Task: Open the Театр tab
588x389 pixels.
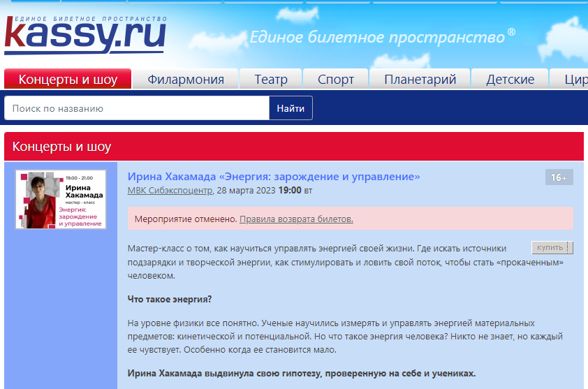Action: (x=271, y=80)
